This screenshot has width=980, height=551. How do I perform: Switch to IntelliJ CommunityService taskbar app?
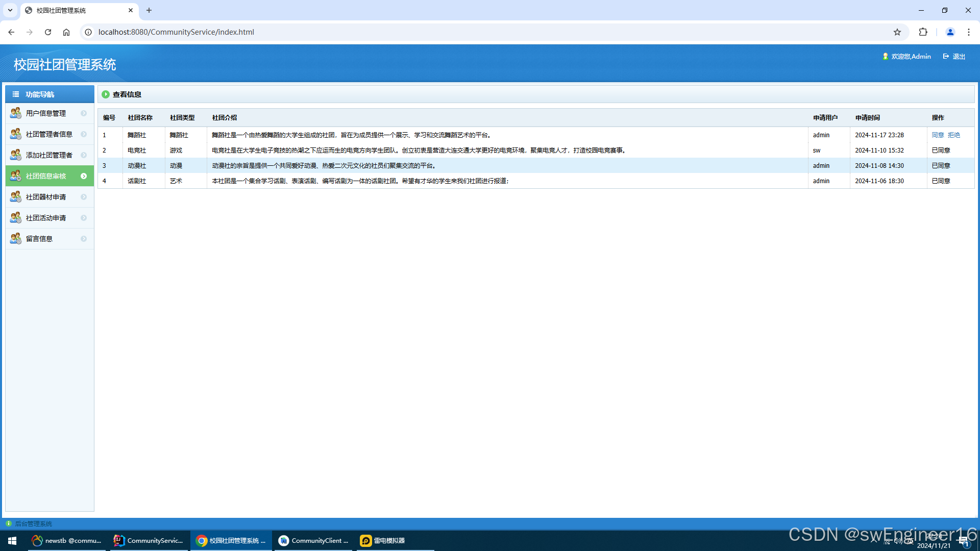[x=149, y=541]
